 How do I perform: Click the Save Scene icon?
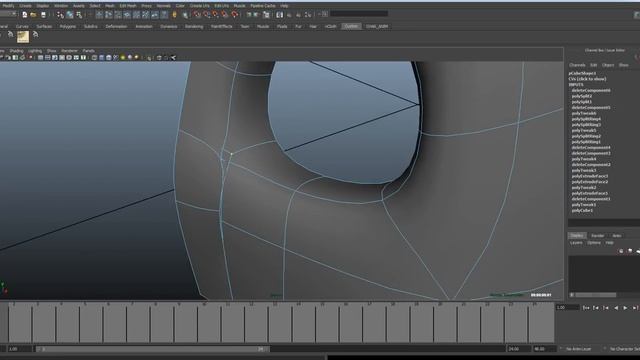43,15
